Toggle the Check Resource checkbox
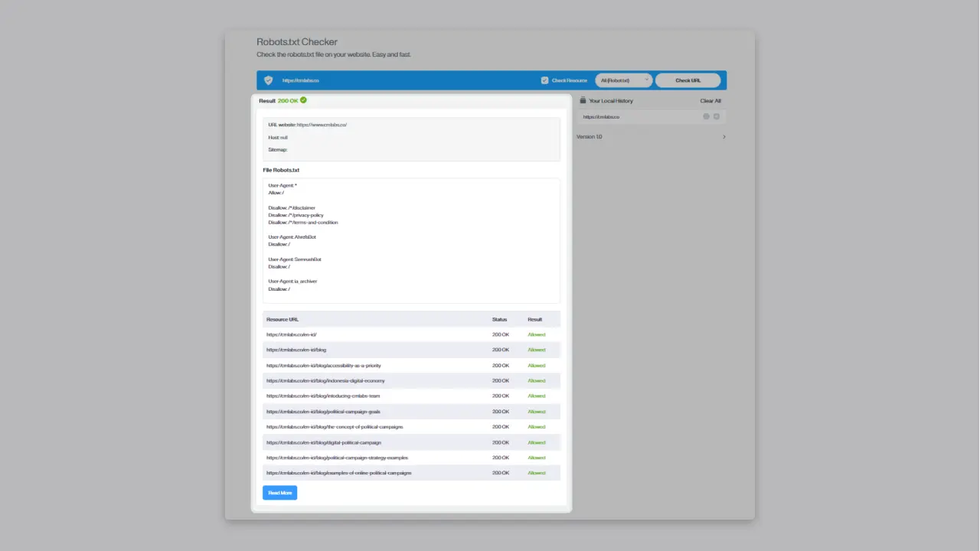 coord(544,80)
